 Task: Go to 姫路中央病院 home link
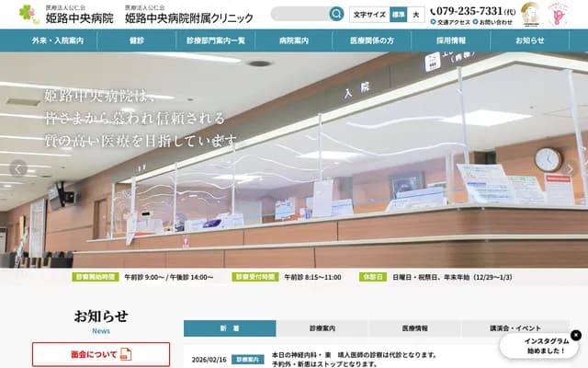[80, 15]
